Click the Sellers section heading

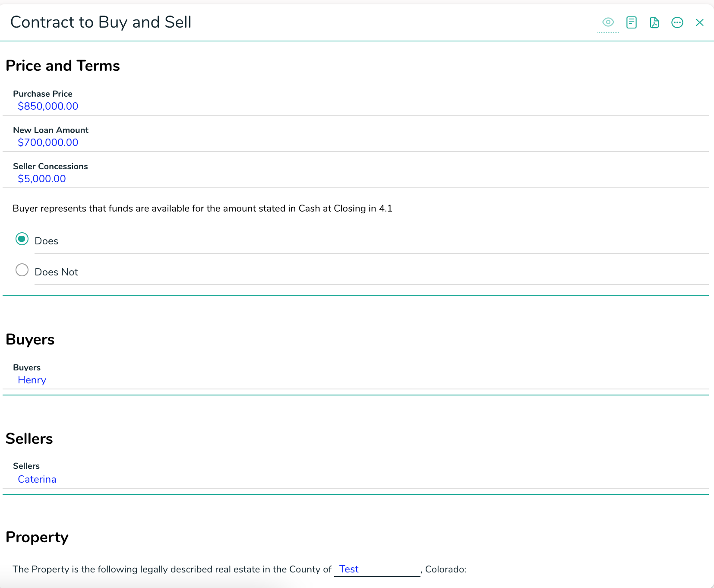[x=29, y=439]
